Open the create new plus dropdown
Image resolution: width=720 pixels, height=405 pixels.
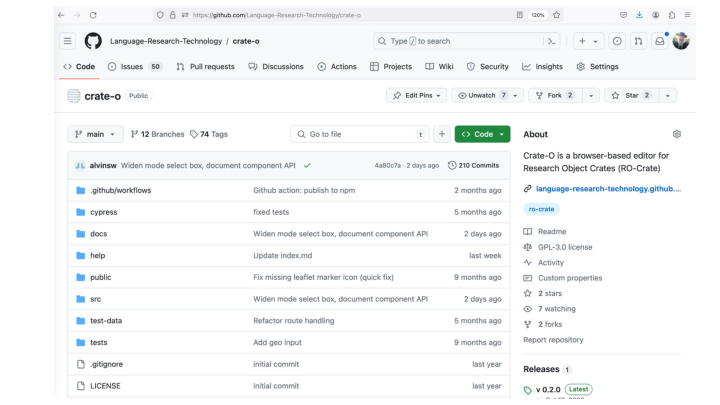(x=588, y=41)
